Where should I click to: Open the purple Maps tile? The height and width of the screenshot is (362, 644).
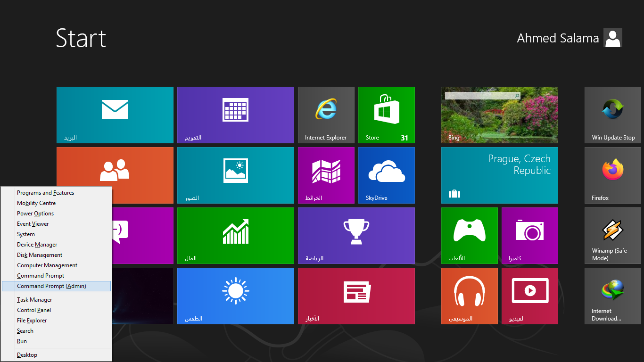click(x=326, y=175)
